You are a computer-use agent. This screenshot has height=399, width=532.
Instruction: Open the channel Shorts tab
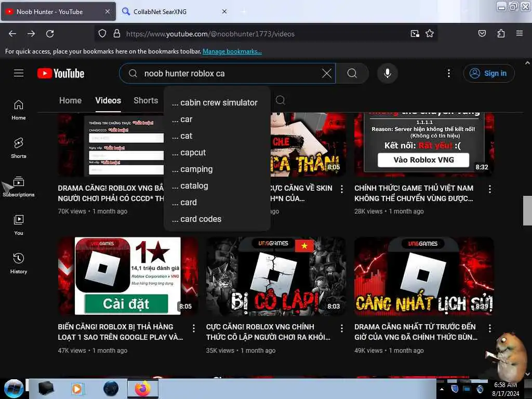point(145,100)
